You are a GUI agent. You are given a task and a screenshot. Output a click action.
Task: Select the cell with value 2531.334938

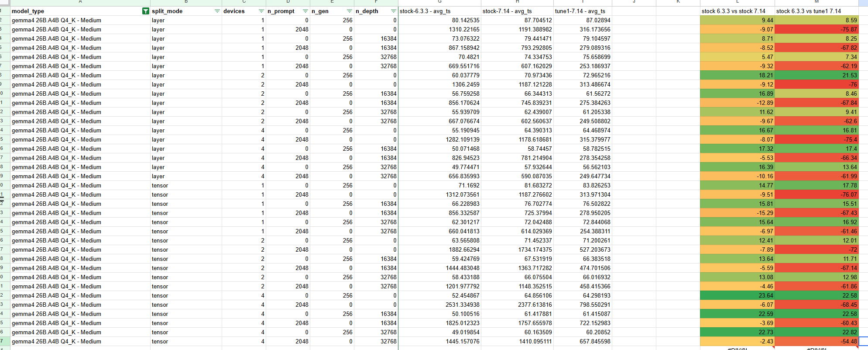[x=439, y=305]
